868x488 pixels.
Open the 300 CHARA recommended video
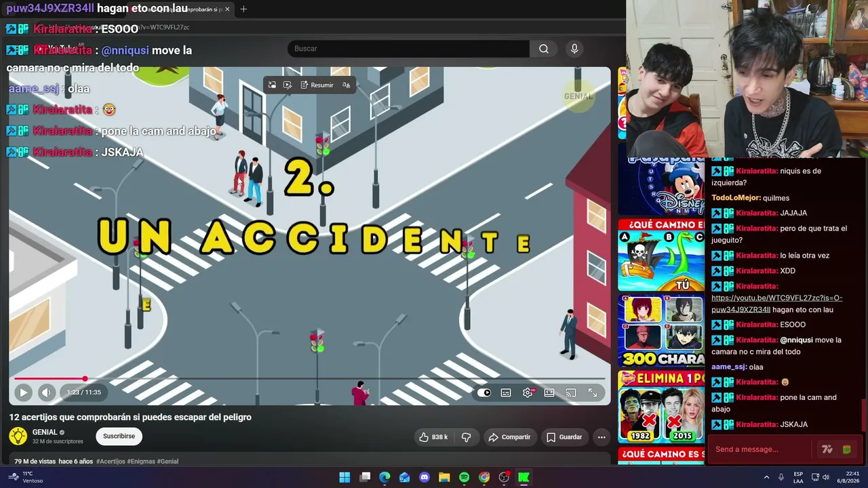661,331
